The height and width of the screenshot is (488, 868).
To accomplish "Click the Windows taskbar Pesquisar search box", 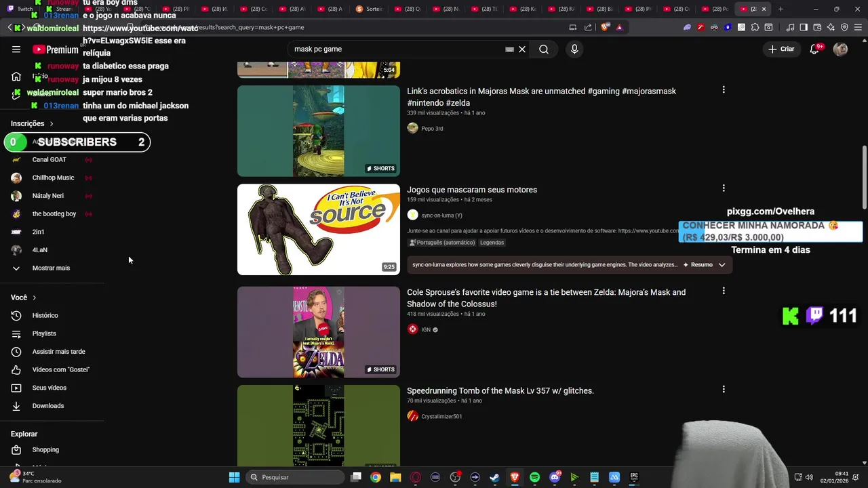I will [x=294, y=477].
